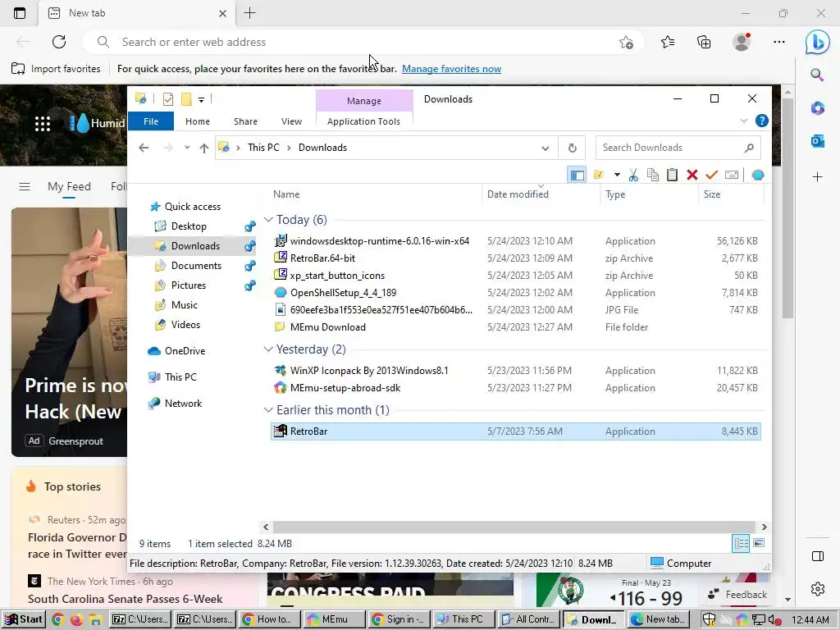Click the Paste clipboard icon
Screen dimensions: 840x630
pos(673,176)
